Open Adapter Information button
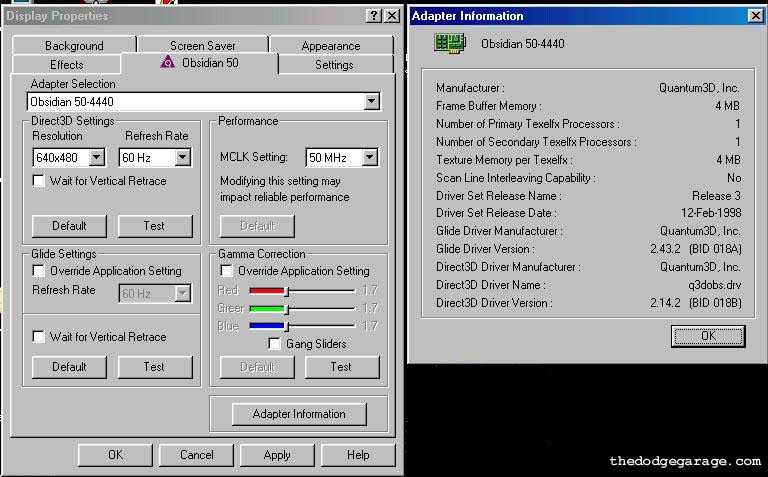 [x=299, y=414]
